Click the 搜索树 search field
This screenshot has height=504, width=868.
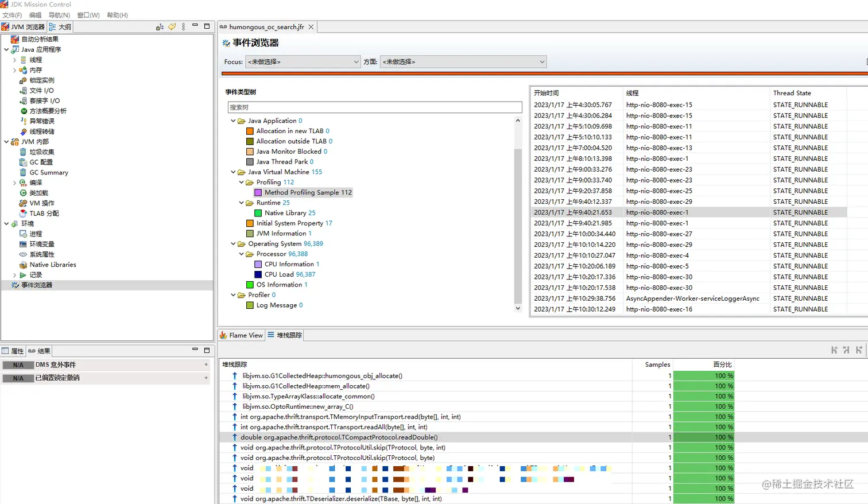(x=375, y=107)
